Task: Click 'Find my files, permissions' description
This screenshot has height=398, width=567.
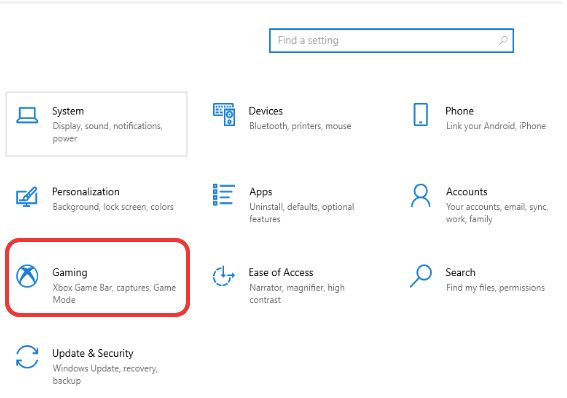Action: coord(495,288)
